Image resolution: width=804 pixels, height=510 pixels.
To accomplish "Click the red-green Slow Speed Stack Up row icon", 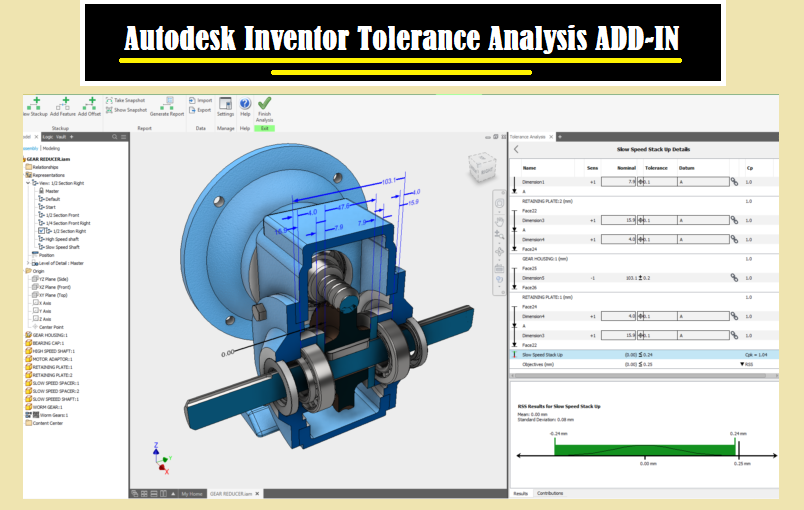I will click(x=514, y=355).
